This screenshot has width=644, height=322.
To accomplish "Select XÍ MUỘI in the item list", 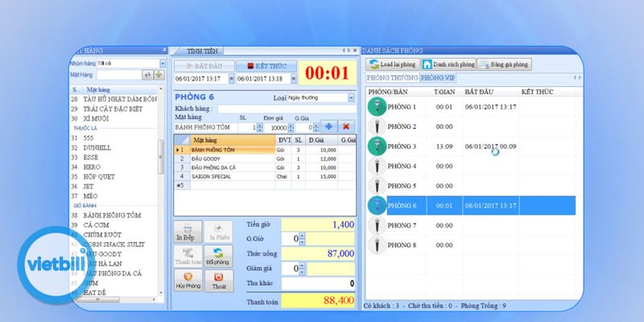I will coord(95,118).
